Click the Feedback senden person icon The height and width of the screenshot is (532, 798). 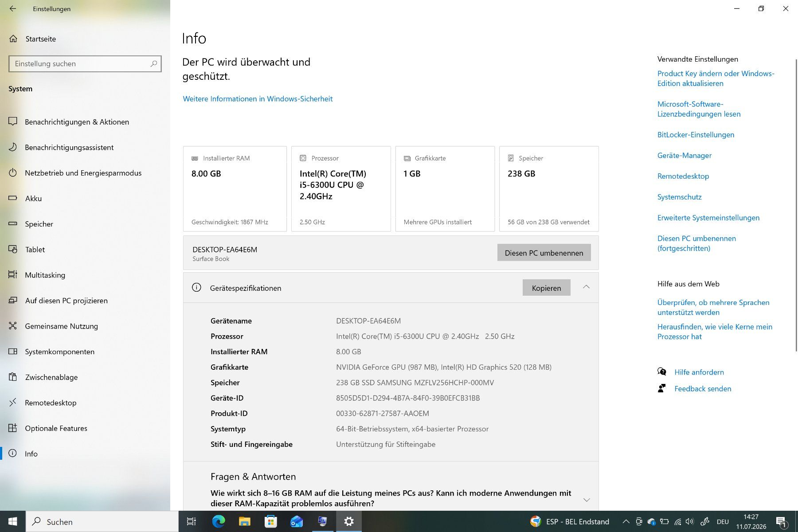click(x=661, y=388)
